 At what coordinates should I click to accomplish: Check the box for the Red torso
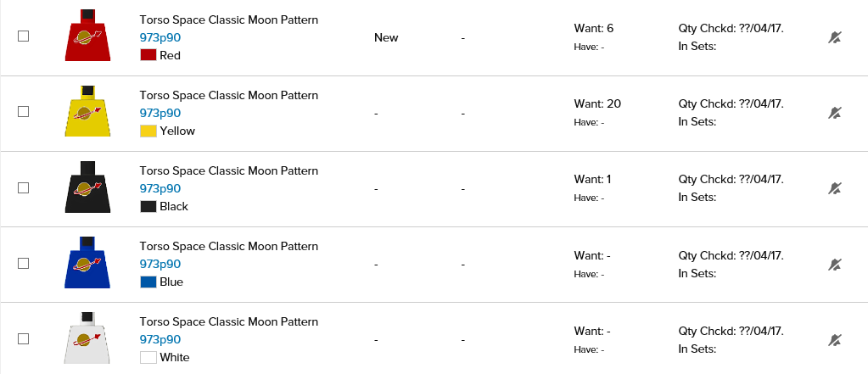[24, 36]
